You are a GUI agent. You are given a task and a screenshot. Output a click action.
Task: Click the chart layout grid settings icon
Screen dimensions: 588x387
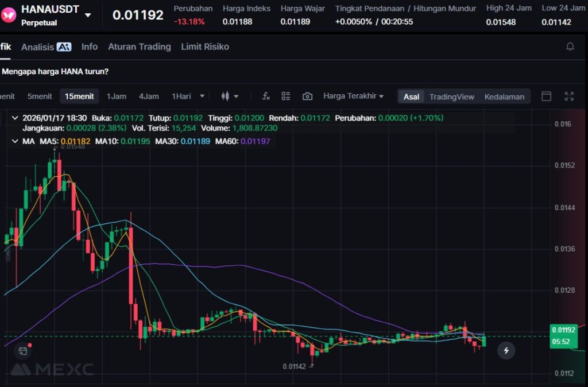286,96
